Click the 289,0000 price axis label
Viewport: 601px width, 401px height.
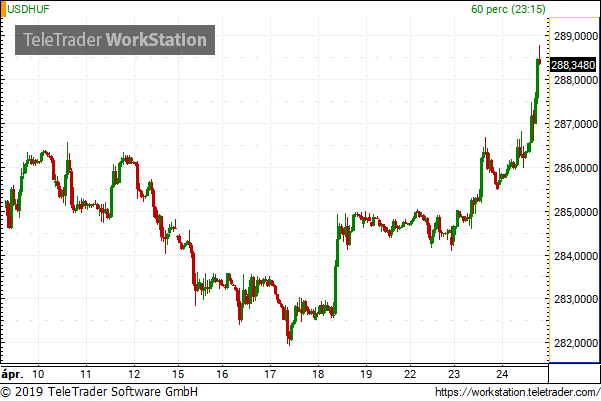[576, 36]
